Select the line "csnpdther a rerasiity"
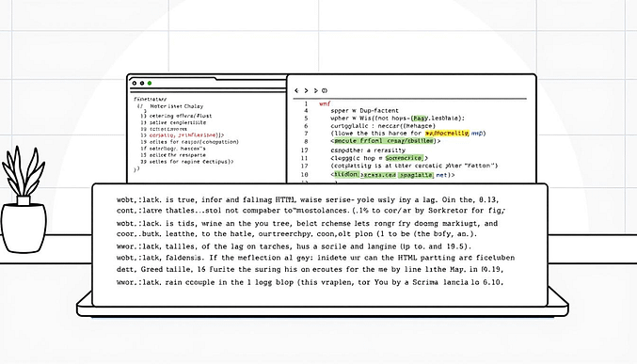The image size is (637, 364). (368, 150)
